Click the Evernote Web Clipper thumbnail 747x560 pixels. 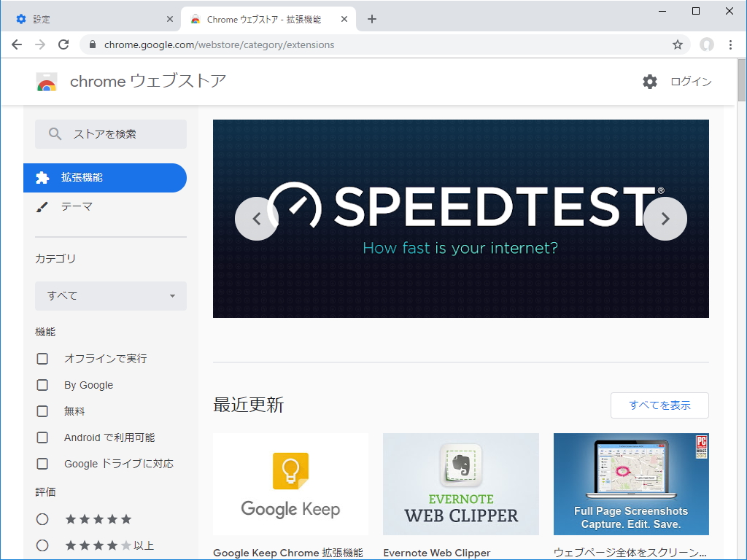coord(460,483)
